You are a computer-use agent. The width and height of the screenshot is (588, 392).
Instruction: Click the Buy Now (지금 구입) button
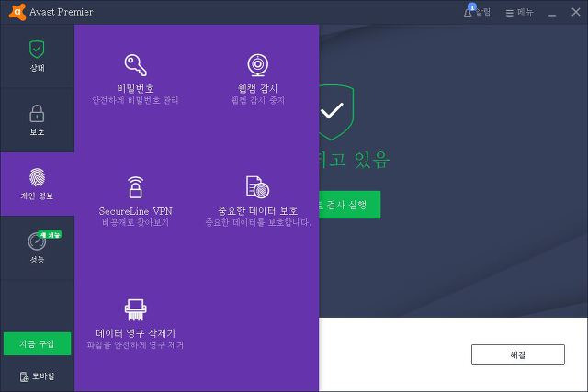click(x=37, y=343)
